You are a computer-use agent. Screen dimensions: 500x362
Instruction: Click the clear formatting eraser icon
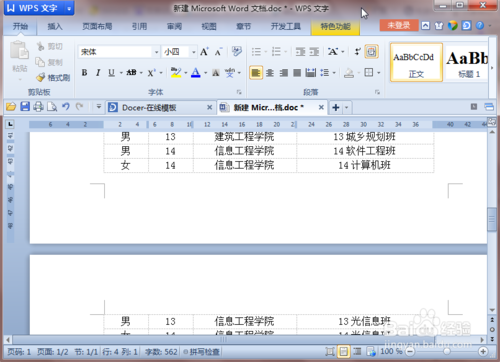point(237,51)
